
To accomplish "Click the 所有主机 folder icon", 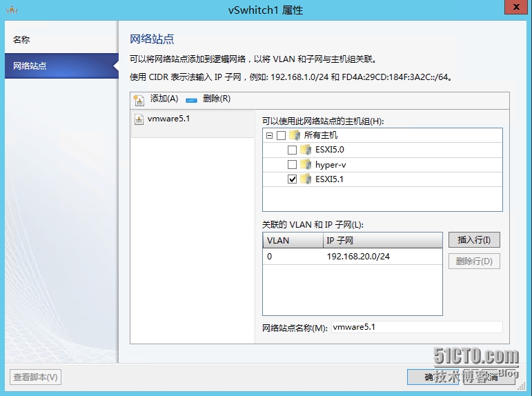I will pyautogui.click(x=295, y=135).
